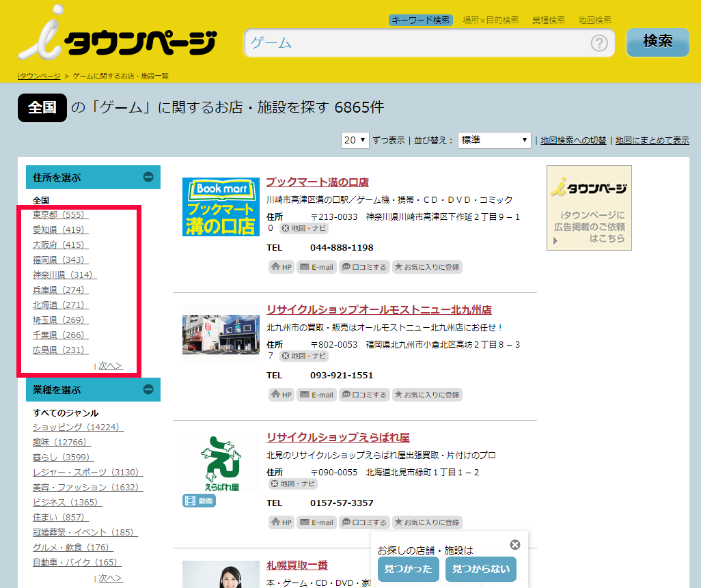Collapse the 住所を選ぶ panel

[x=148, y=178]
